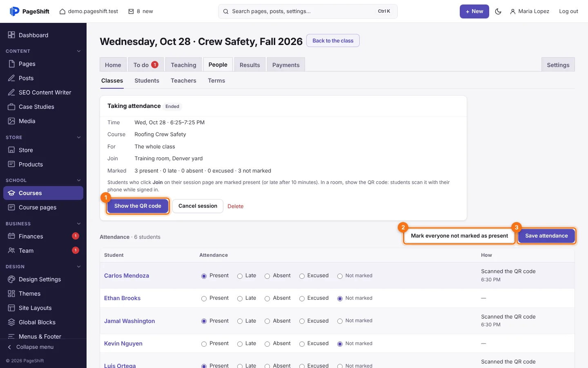Select the Students sub-tab
The image size is (588, 368).
pyautogui.click(x=147, y=81)
